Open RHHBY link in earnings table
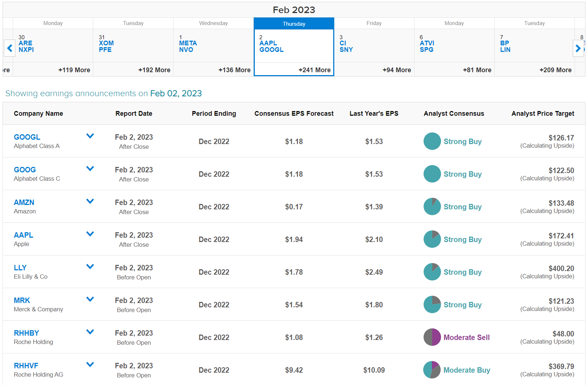Image resolution: width=588 pixels, height=385 pixels. coord(26,333)
